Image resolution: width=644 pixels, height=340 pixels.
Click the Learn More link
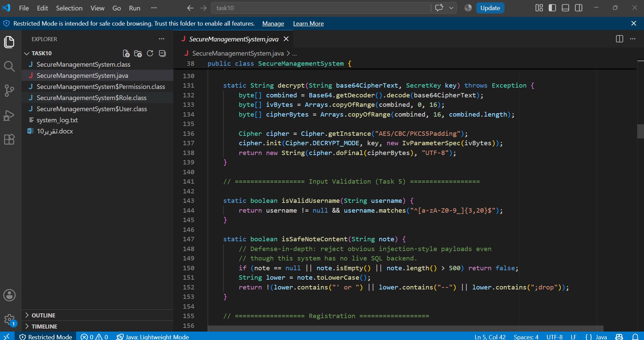308,23
